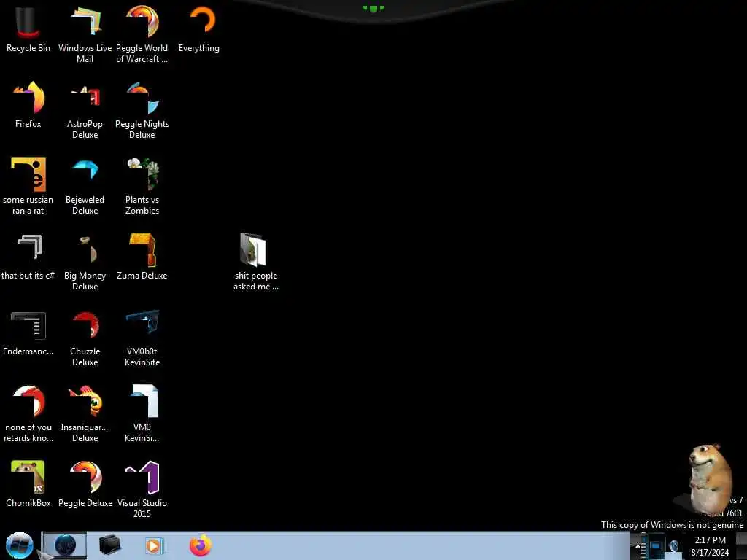This screenshot has width=747, height=560.
Task: Click Bejeweled Deluxe shortcut
Action: (85, 186)
